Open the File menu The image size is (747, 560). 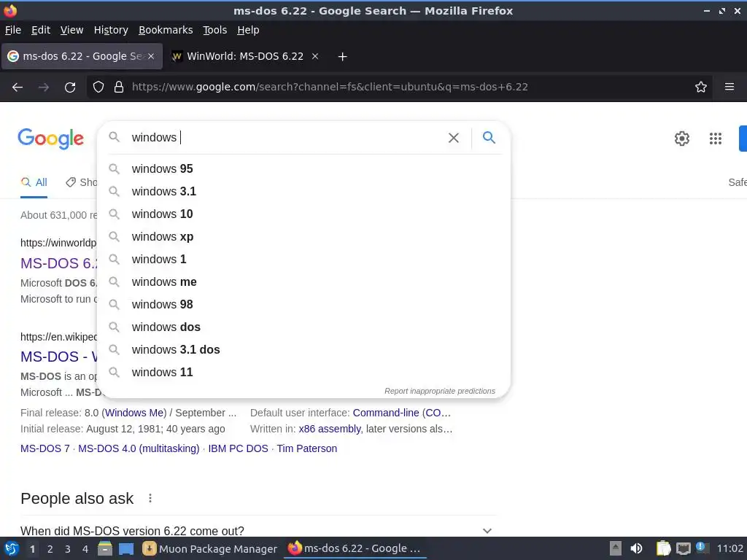tap(13, 30)
